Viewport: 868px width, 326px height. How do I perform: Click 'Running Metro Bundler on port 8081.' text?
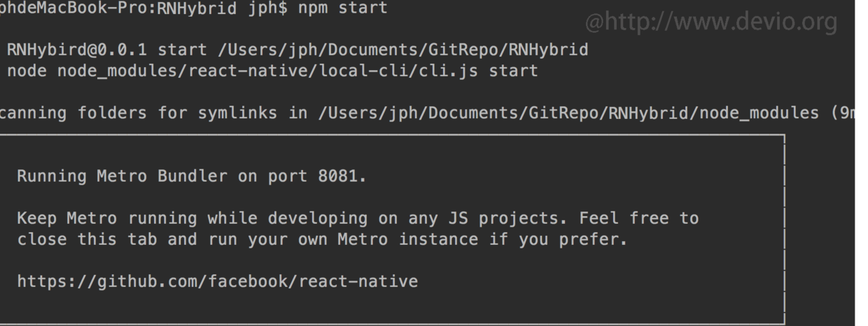coord(192,177)
